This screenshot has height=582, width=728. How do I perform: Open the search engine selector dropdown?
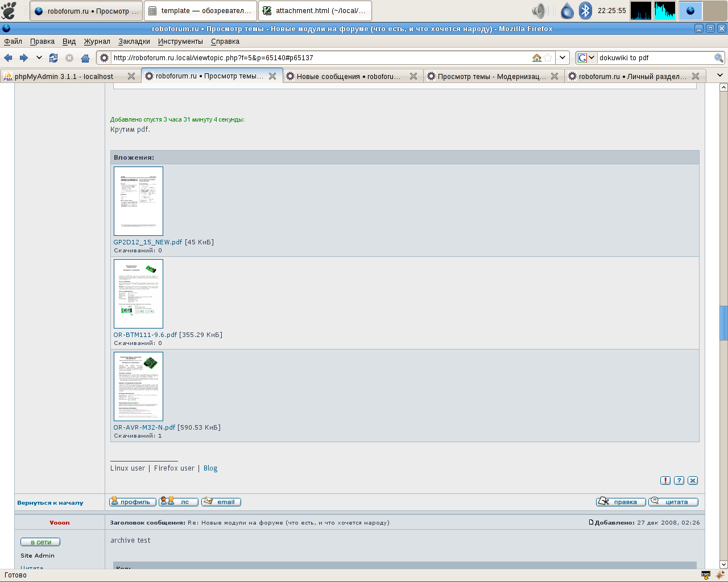(586, 58)
